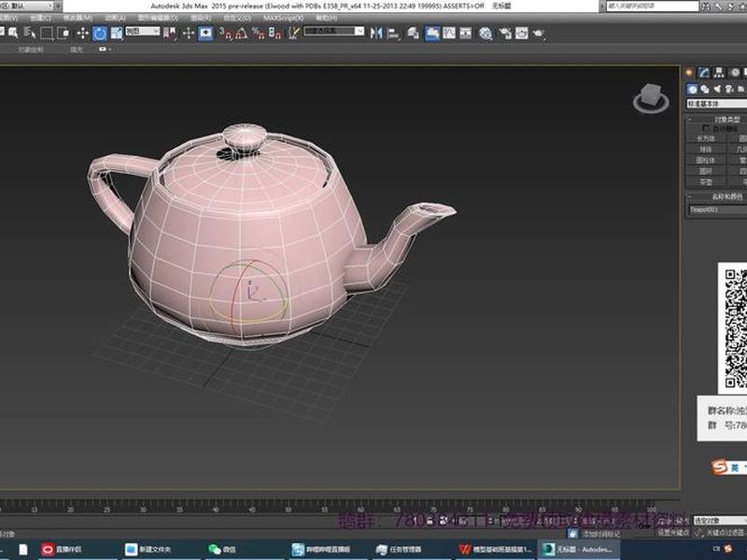Select the Shapes category icon
747x560 pixels.
[705, 89]
